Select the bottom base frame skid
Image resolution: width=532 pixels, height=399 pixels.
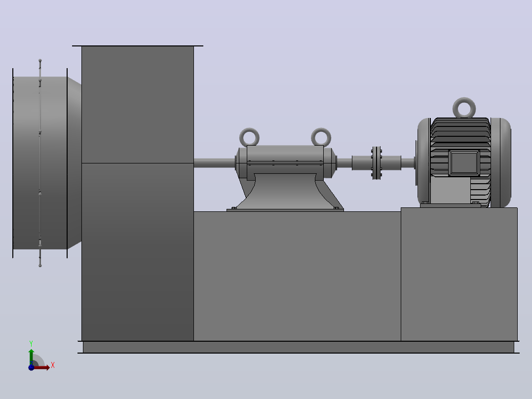(299, 347)
